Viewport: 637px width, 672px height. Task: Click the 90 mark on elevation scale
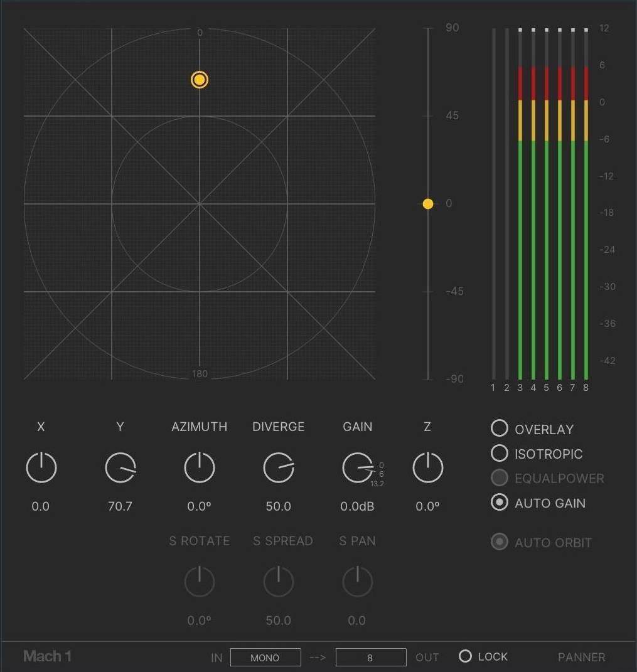452,28
